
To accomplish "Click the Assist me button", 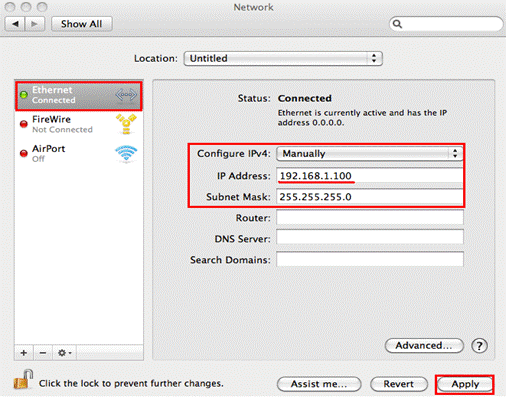I will point(319,384).
